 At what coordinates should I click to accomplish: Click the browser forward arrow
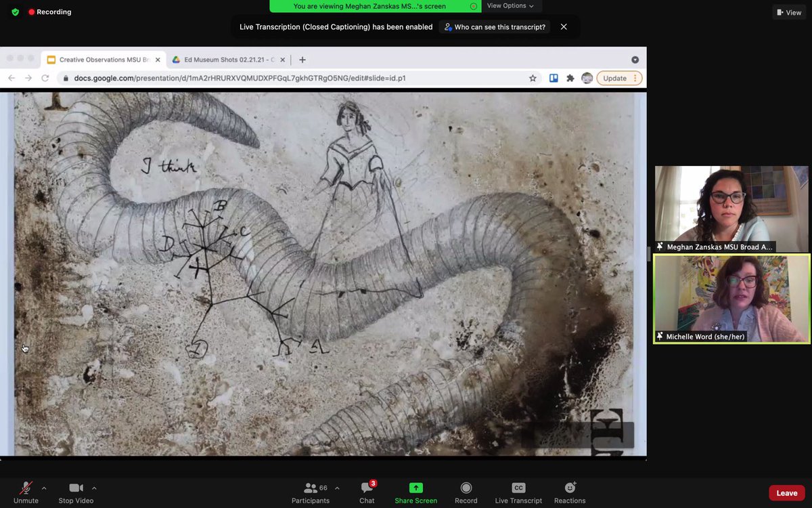coord(28,78)
